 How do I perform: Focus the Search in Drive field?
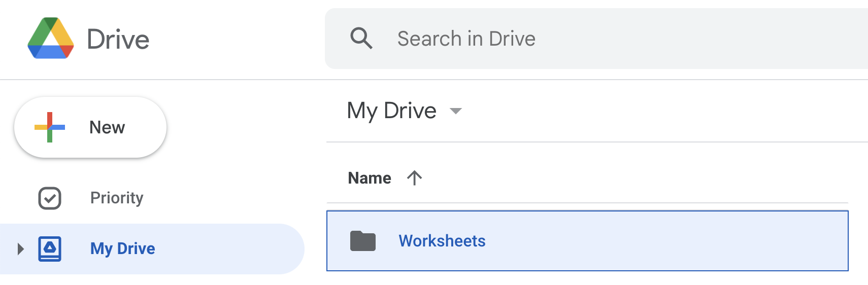pos(466,39)
